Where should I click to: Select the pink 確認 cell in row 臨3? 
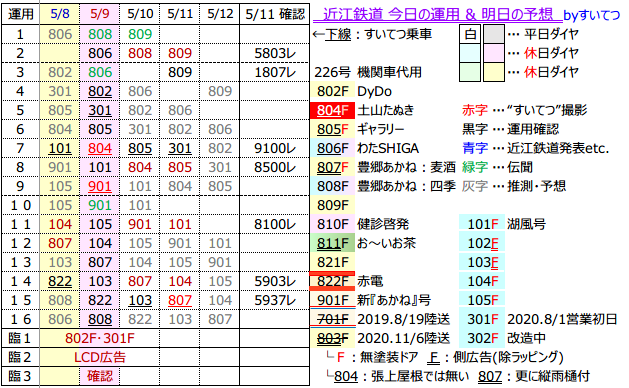(99, 376)
